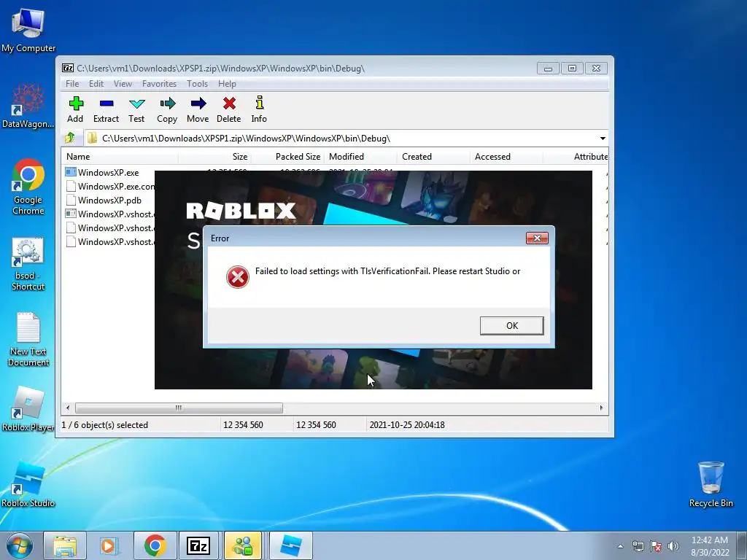This screenshot has height=560, width=747.
Task: Open New Text Document on desktop
Action: coord(28,340)
